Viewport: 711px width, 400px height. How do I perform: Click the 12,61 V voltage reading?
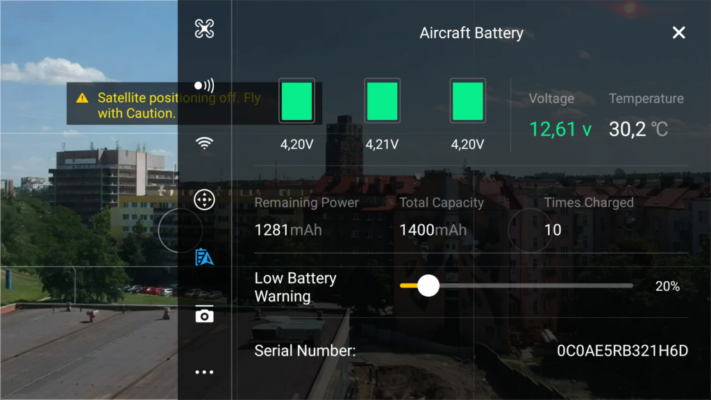560,130
